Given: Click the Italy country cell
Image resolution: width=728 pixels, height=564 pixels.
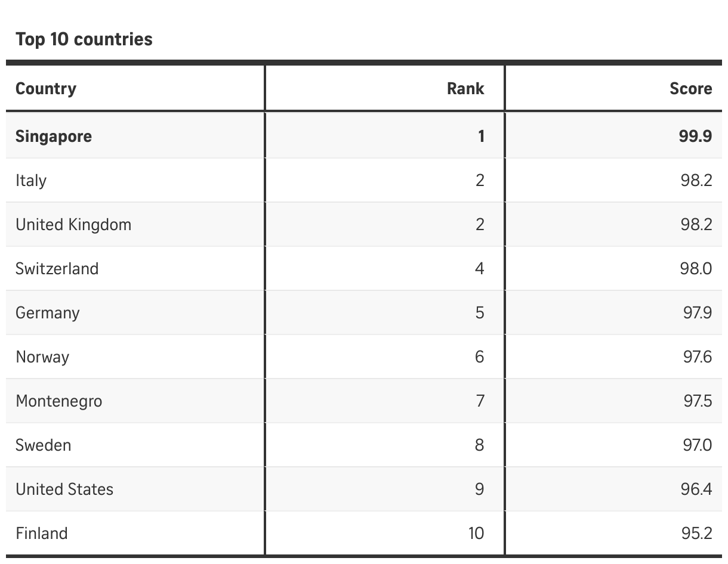Looking at the screenshot, I should click(31, 180).
